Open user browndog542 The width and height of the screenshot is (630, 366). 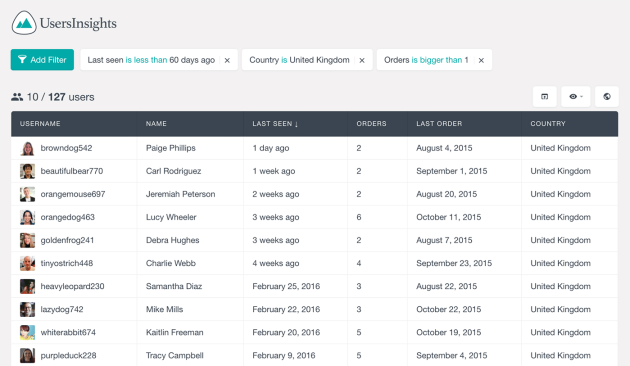(66, 148)
